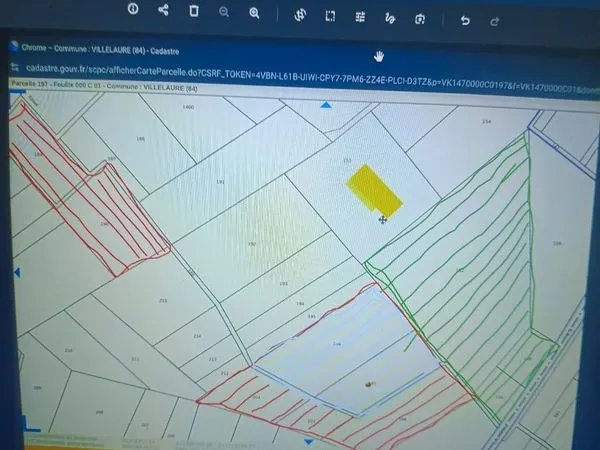The image size is (600, 450).
Task: Open the image info details icon
Action: pos(133,8)
